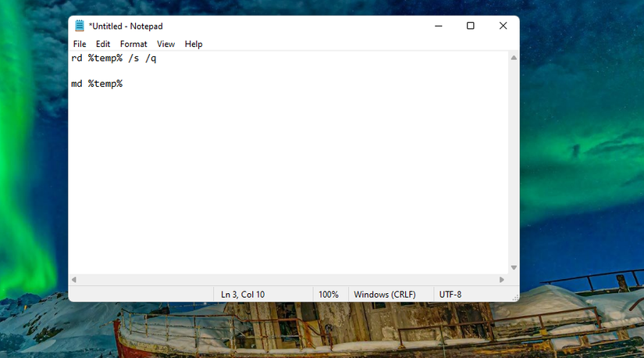The image size is (644, 358).
Task: Click the Windows (CRLF) line ending indicator
Action: [x=384, y=295]
